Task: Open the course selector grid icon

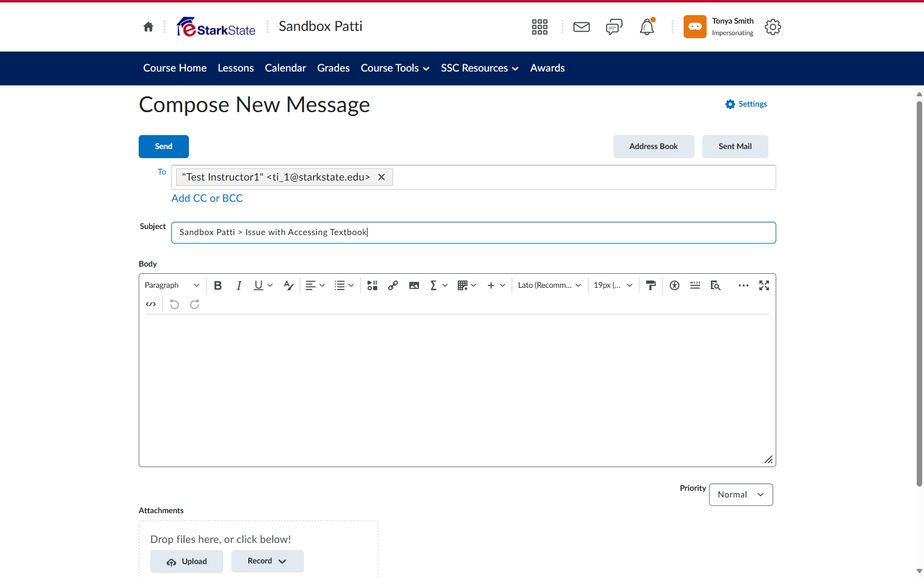Action: (x=540, y=27)
